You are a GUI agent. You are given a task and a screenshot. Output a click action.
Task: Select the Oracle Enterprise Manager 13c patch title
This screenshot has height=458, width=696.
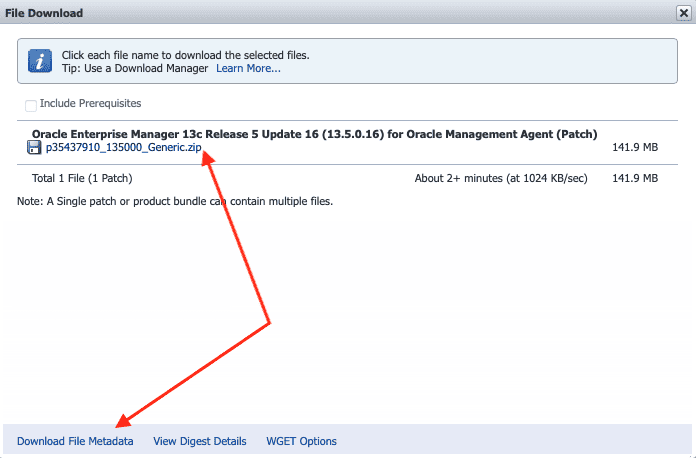coord(314,134)
